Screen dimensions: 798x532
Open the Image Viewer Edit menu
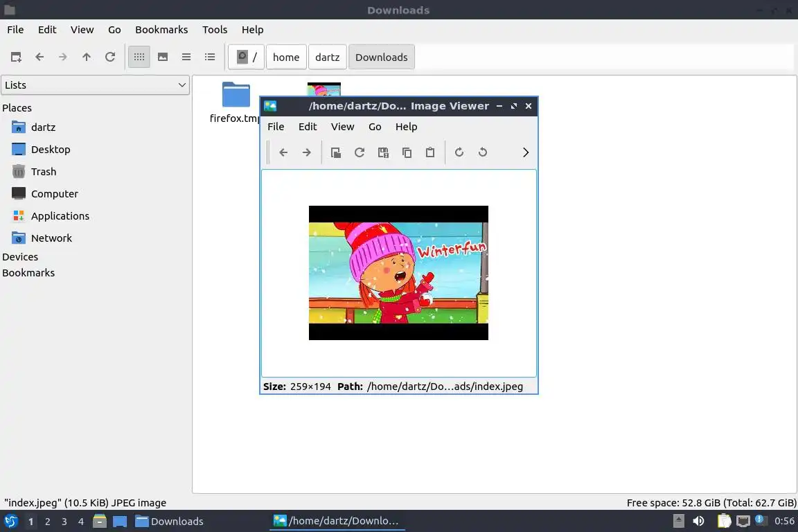click(308, 127)
